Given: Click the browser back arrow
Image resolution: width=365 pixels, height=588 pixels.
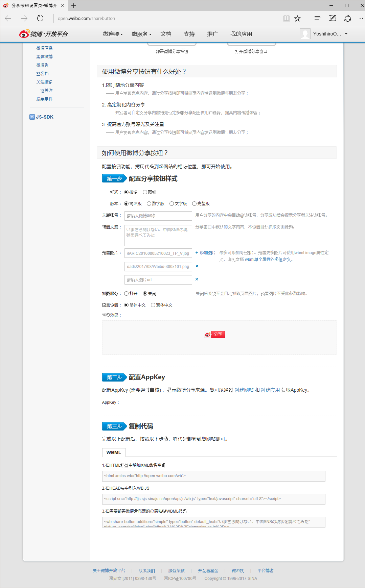Looking at the screenshot, I should pos(8,18).
